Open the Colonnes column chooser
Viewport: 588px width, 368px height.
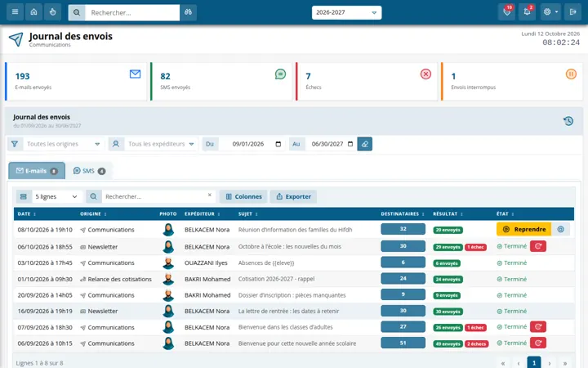click(243, 196)
